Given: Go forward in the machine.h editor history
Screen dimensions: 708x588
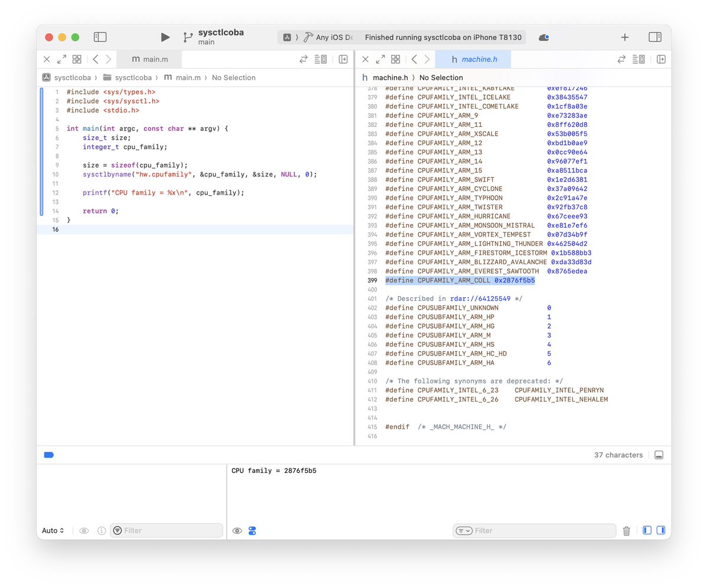Looking at the screenshot, I should coord(427,59).
